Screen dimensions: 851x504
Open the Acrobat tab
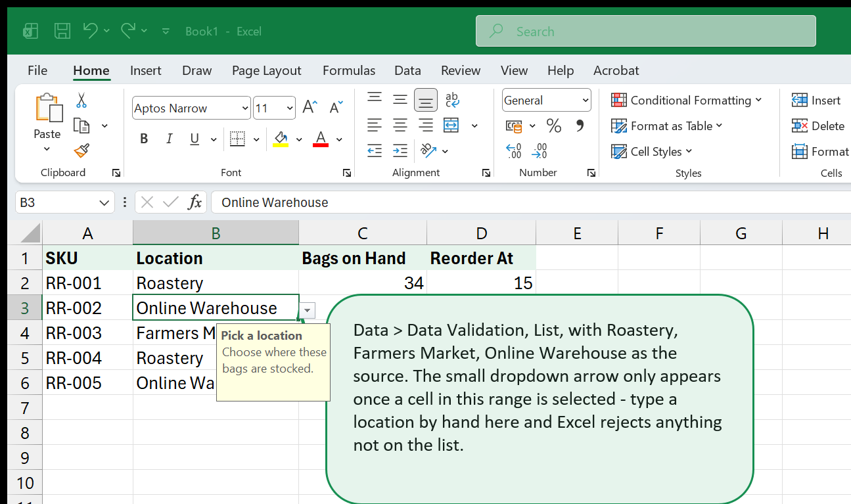[x=616, y=70]
